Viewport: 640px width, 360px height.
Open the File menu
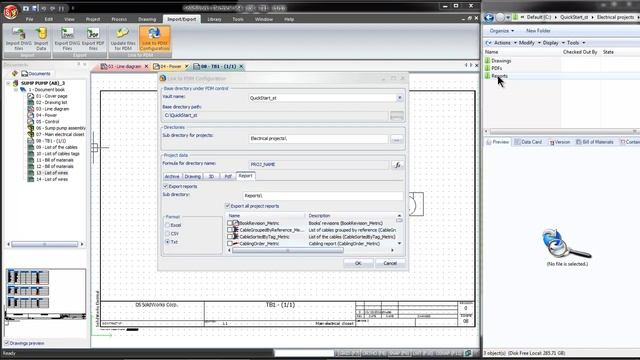29,19
